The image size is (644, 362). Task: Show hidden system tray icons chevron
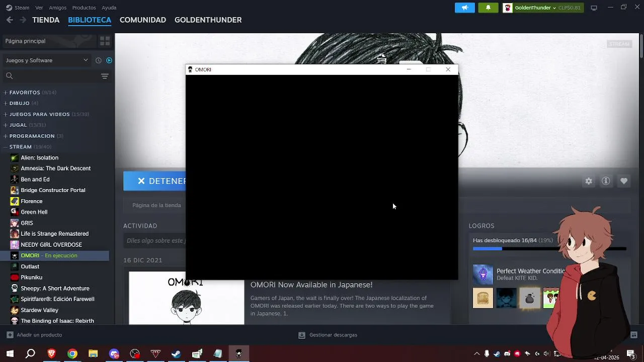point(476,353)
